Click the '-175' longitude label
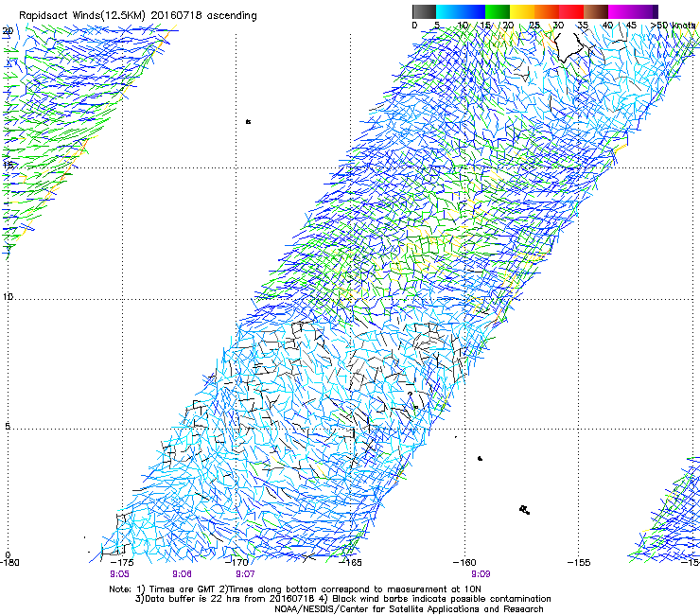Viewport: 700px width, 615px height. [x=122, y=563]
